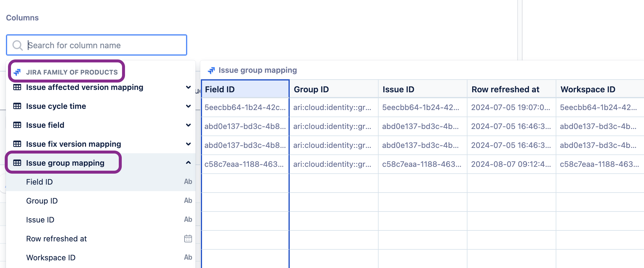Open the Issue cycle time table entry

[101, 106]
